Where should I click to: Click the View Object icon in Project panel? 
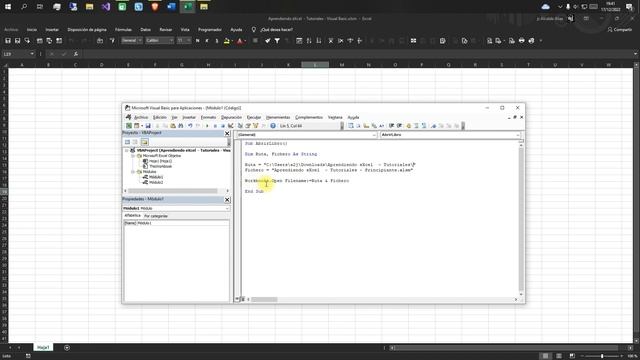point(135,142)
